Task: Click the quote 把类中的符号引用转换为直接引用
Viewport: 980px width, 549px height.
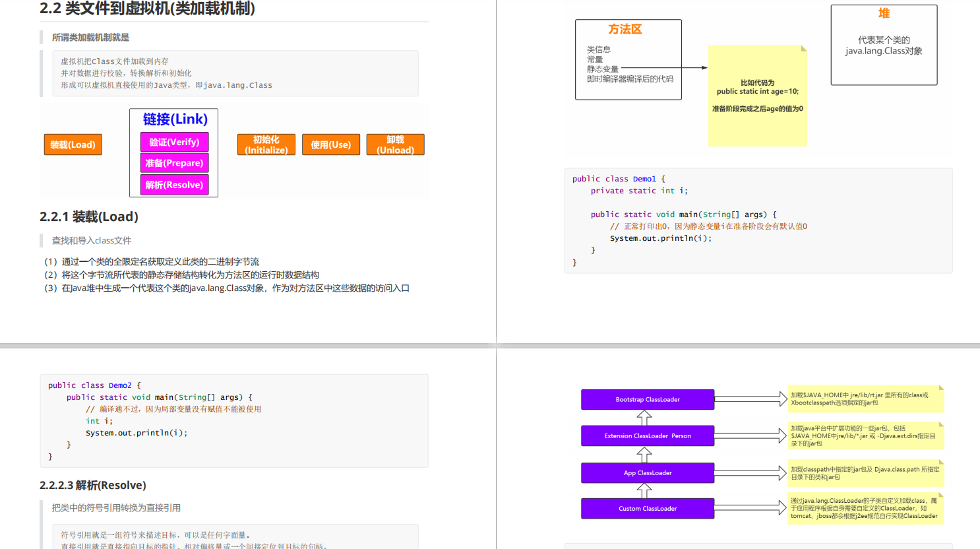Action: pyautogui.click(x=116, y=507)
